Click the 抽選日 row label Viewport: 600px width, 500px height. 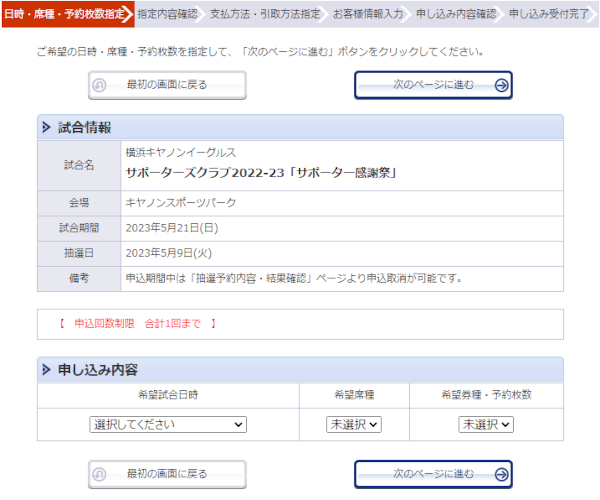(79, 253)
